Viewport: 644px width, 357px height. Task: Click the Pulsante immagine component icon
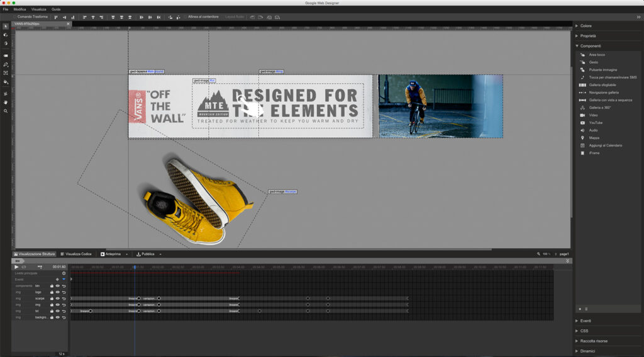point(582,70)
